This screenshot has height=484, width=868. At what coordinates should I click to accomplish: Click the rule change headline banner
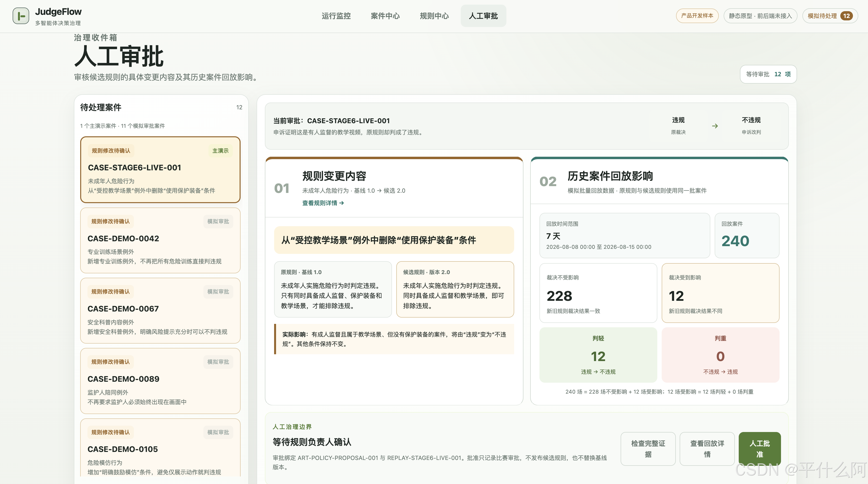[x=394, y=240]
